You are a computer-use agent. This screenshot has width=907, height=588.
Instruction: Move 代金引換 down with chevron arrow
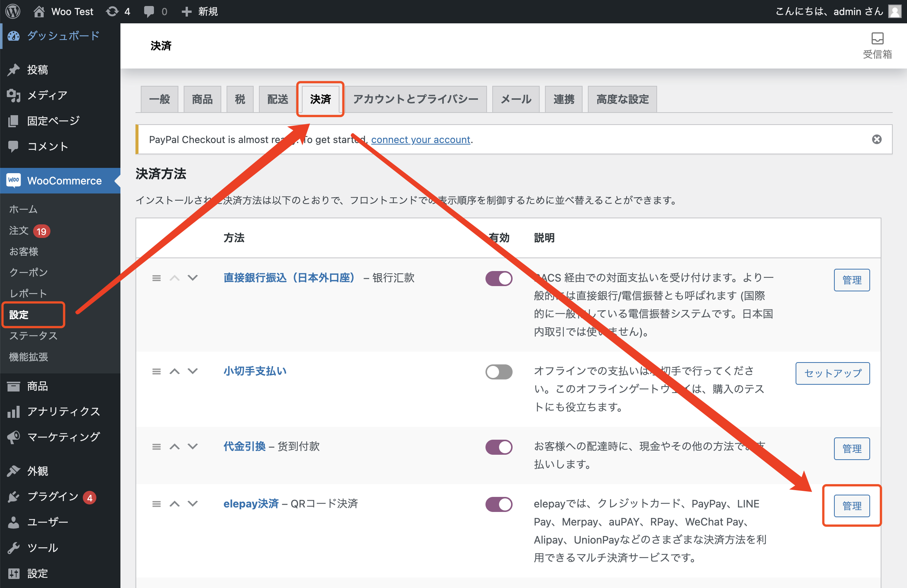click(193, 446)
